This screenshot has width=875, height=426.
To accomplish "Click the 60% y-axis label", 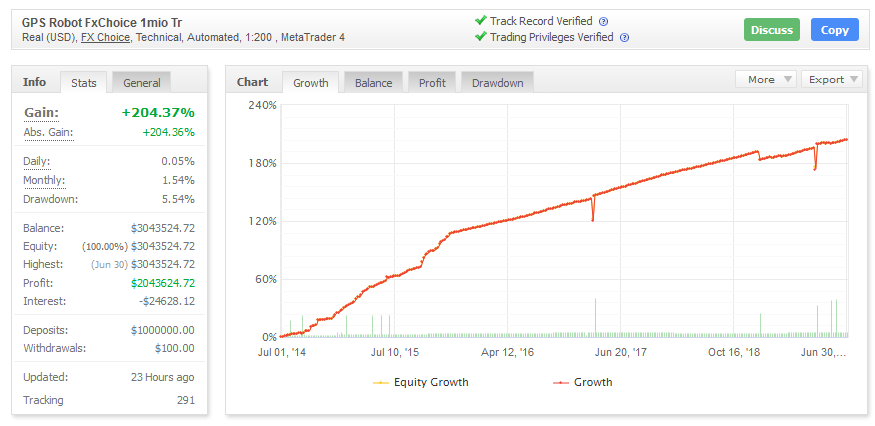I will [265, 279].
